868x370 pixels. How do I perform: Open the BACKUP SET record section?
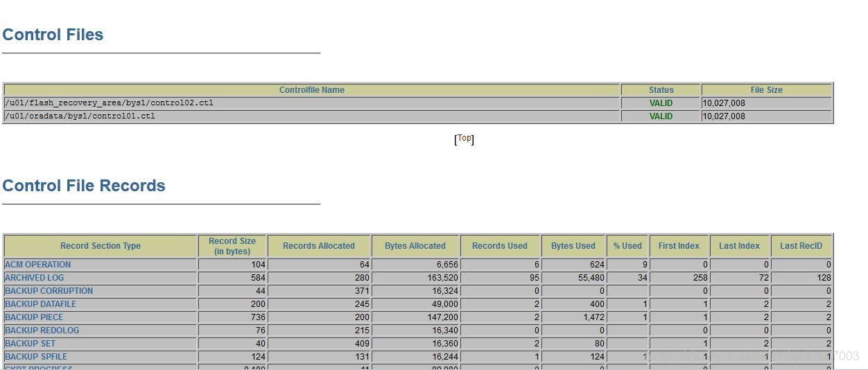coord(30,344)
